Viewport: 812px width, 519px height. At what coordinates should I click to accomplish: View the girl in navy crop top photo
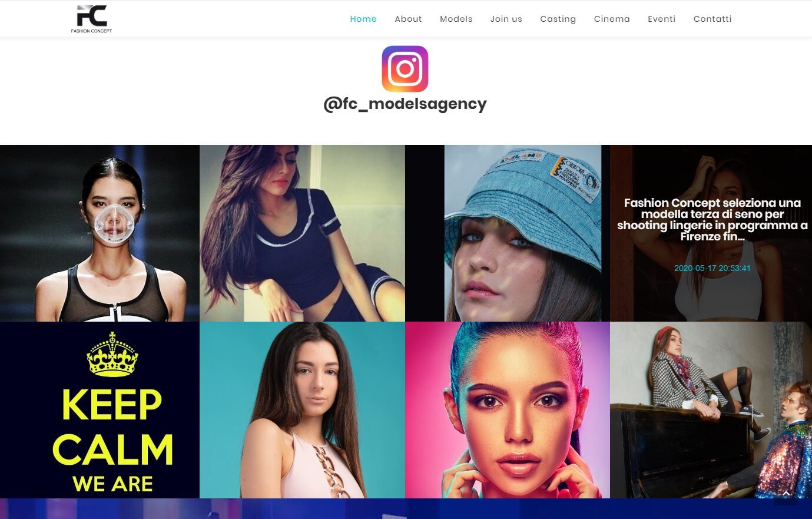click(302, 233)
